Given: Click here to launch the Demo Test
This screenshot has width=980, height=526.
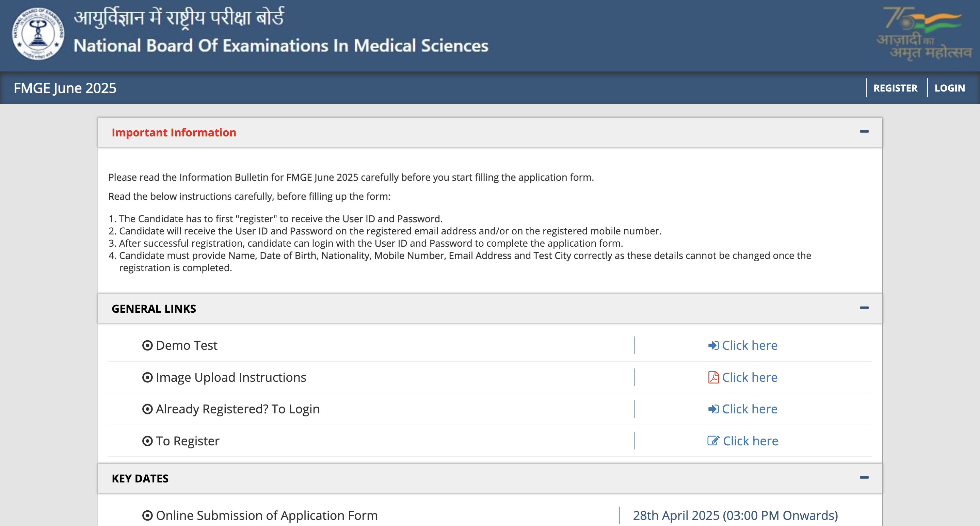Looking at the screenshot, I should [x=750, y=345].
